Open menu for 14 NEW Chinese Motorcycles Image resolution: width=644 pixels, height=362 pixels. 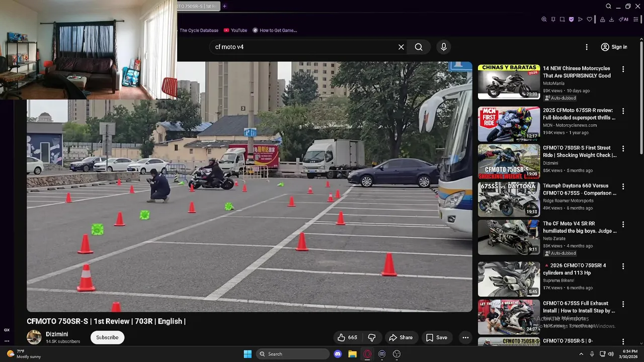pos(623,69)
